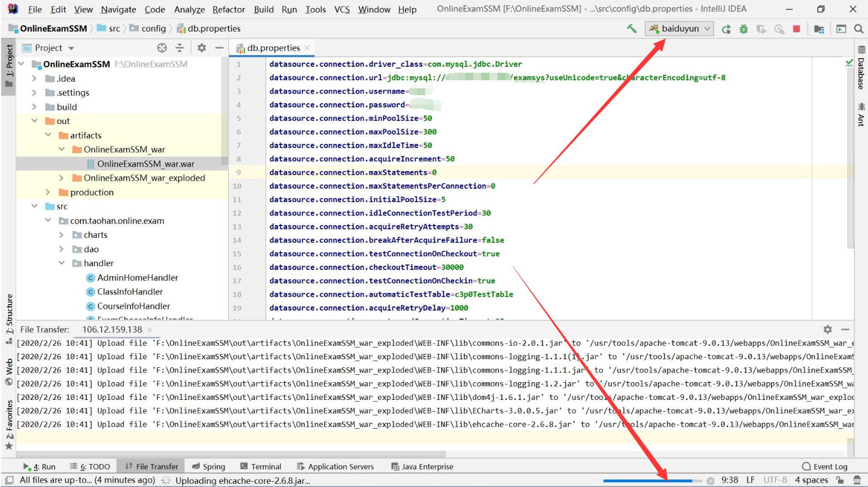Click config in the breadcrumb bar
The width and height of the screenshot is (868, 487).
coord(148,29)
